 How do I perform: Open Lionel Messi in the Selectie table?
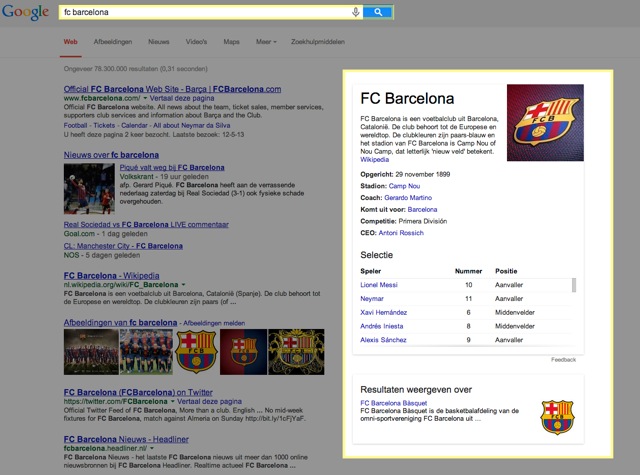point(379,285)
